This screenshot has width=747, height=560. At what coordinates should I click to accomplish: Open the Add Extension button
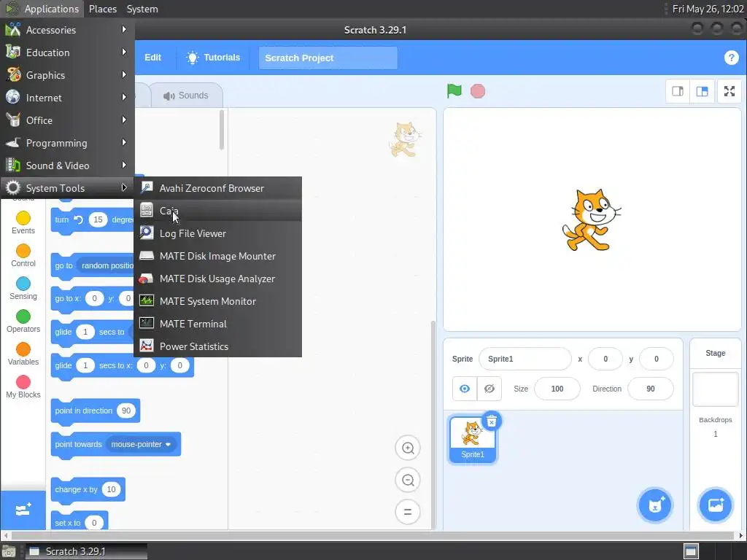click(23, 510)
